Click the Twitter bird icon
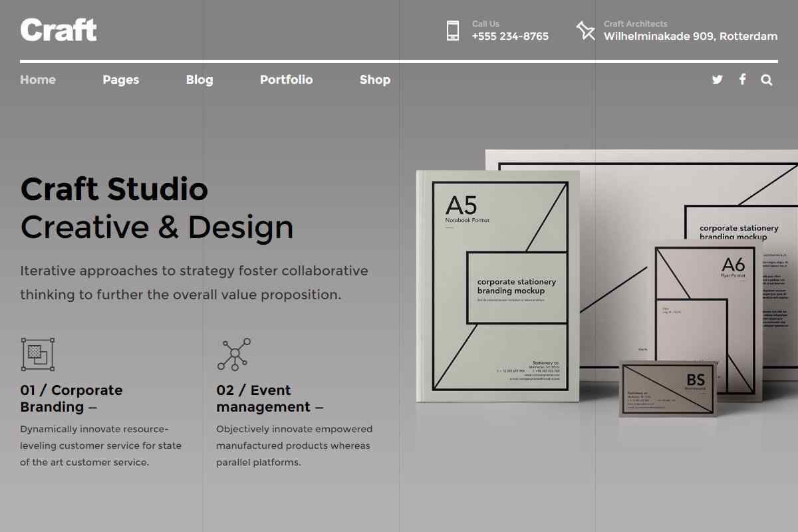The height and width of the screenshot is (532, 798). [717, 80]
